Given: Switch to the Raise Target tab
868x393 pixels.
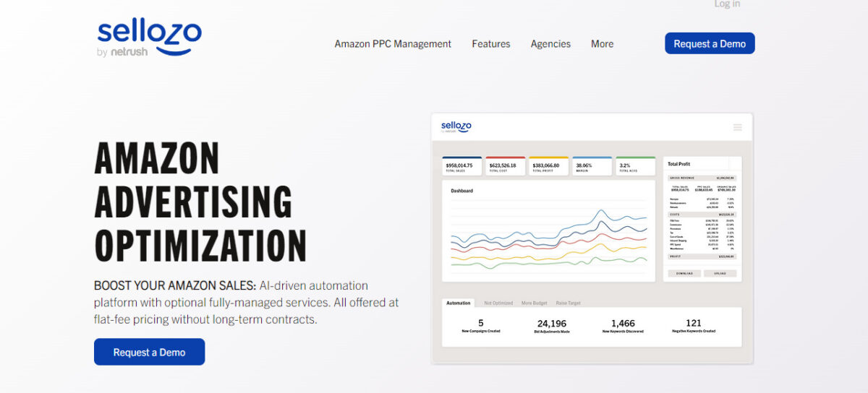Looking at the screenshot, I should click(x=569, y=303).
